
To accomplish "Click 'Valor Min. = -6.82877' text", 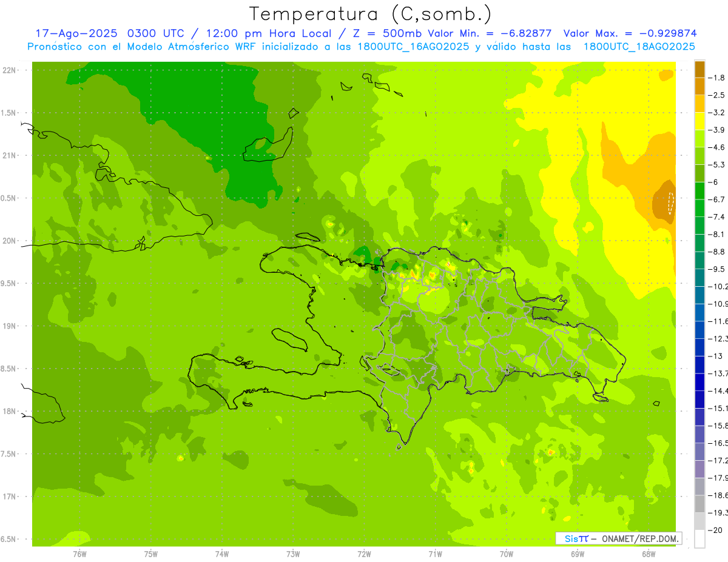I will pos(489,33).
